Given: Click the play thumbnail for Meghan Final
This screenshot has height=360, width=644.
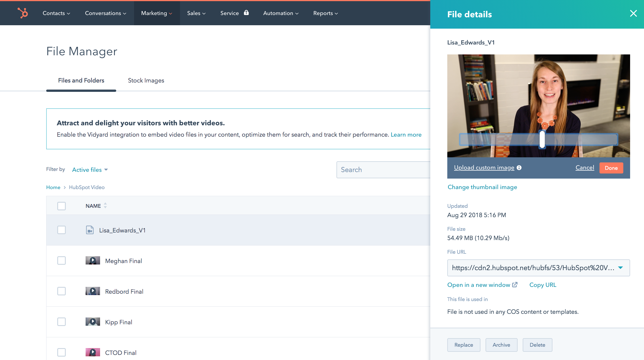Looking at the screenshot, I should [93, 261].
